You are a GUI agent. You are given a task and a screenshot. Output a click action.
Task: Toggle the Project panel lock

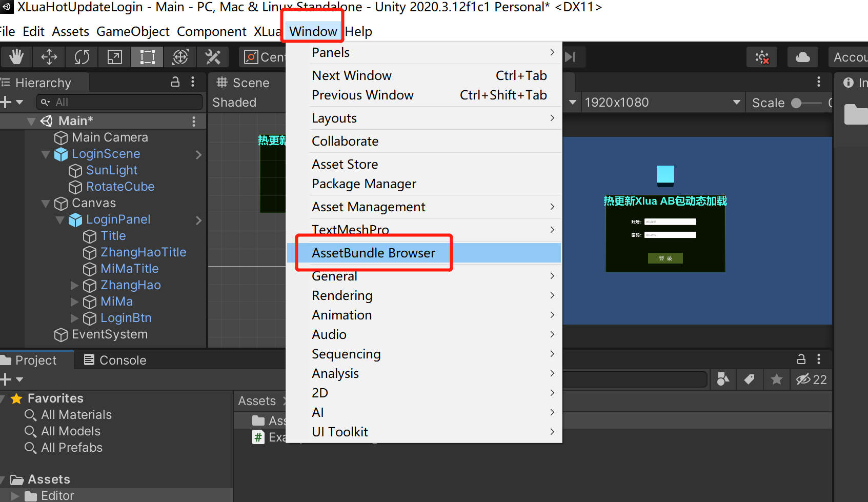click(801, 359)
